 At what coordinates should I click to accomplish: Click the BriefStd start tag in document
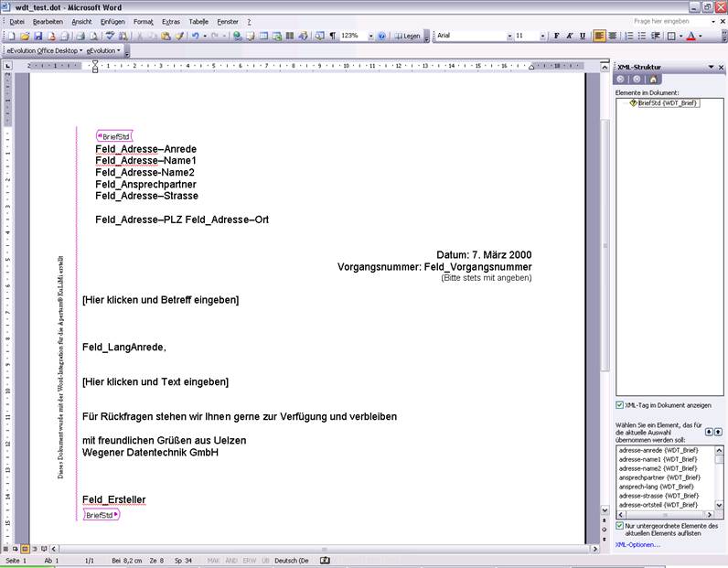tap(114, 136)
